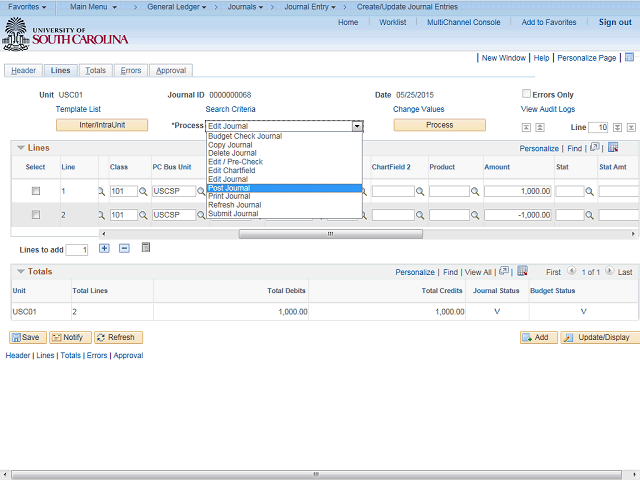This screenshot has height=480, width=640.
Task: Click the delete lines minus icon
Action: point(124,248)
